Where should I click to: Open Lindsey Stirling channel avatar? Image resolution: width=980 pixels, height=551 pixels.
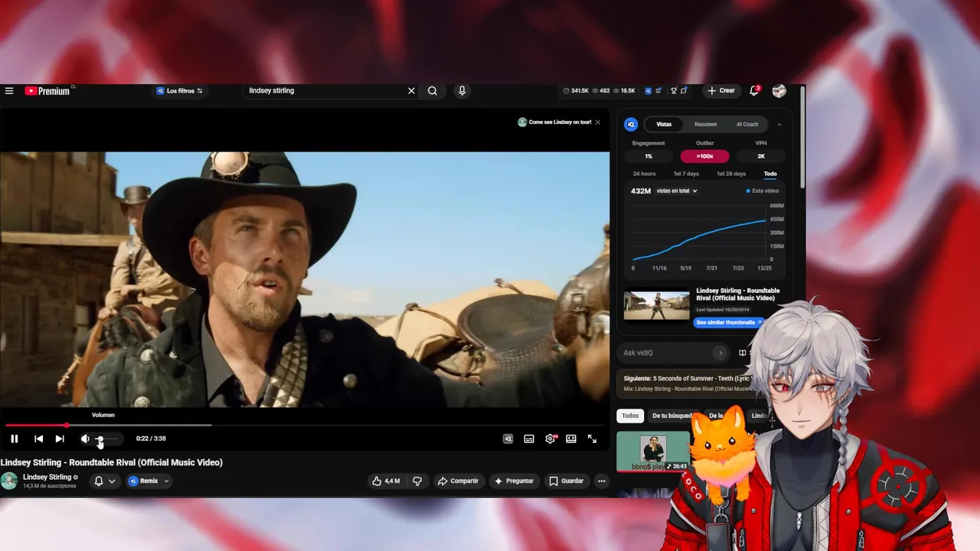point(9,481)
